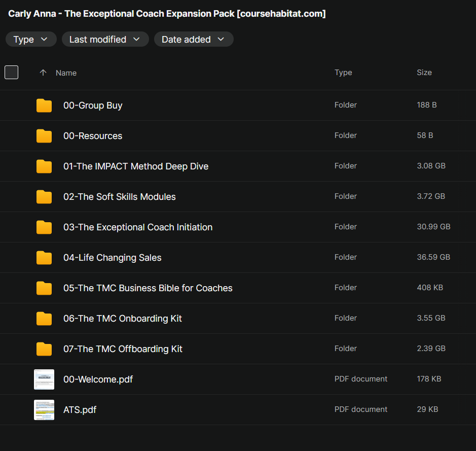This screenshot has height=451, width=476.
Task: Click the 04-Life Changing Sales folder icon
Action: 44,258
